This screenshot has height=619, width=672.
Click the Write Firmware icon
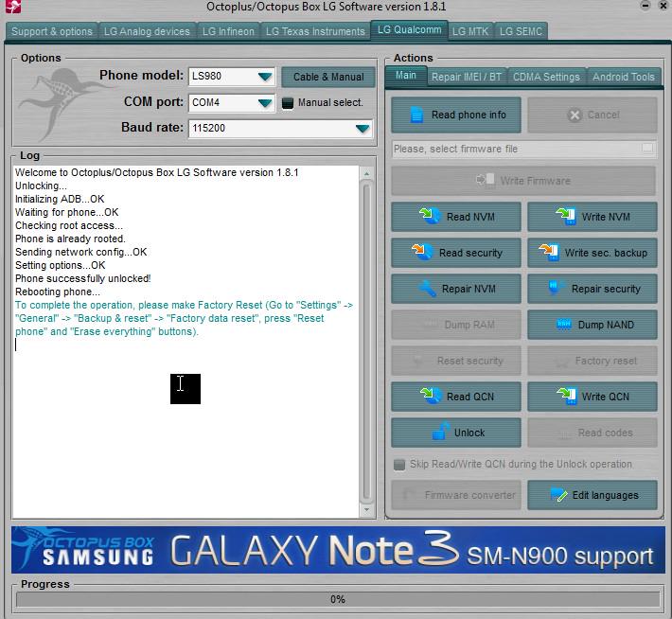point(486,180)
